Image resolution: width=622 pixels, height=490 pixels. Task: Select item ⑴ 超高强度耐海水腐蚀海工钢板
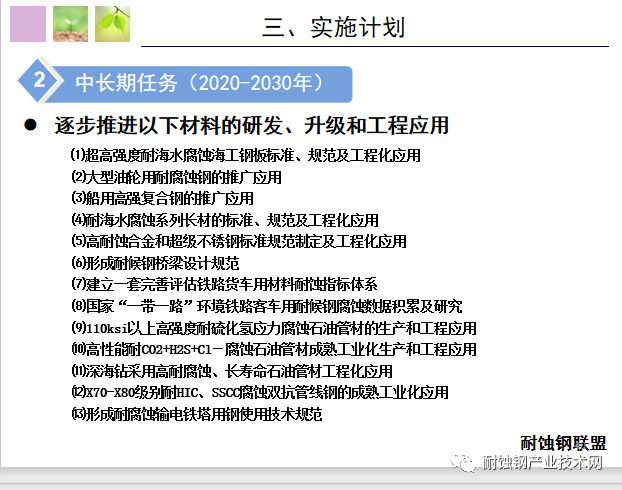tap(245, 155)
